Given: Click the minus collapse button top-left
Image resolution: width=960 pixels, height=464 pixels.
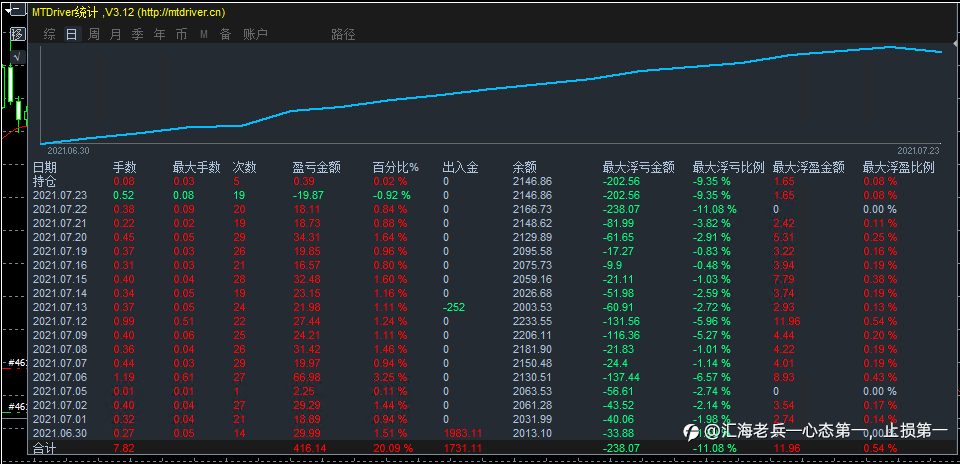Looking at the screenshot, I should (x=18, y=10).
